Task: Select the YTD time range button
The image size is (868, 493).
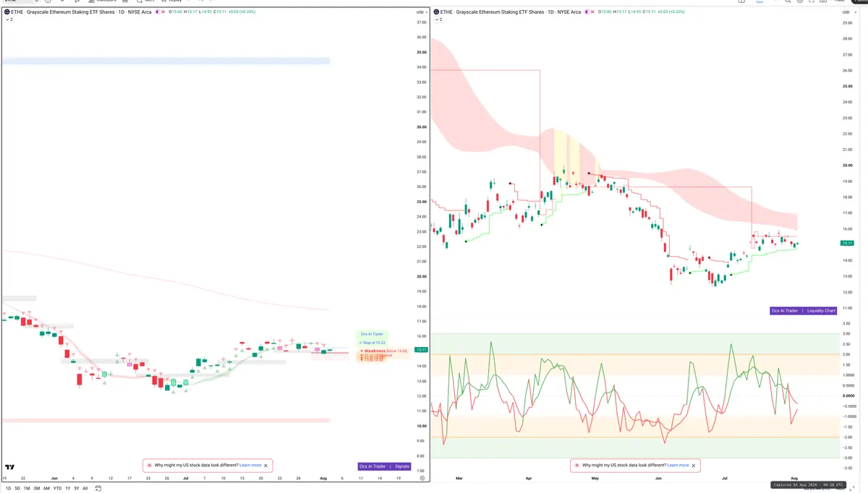Action: pos(57,489)
